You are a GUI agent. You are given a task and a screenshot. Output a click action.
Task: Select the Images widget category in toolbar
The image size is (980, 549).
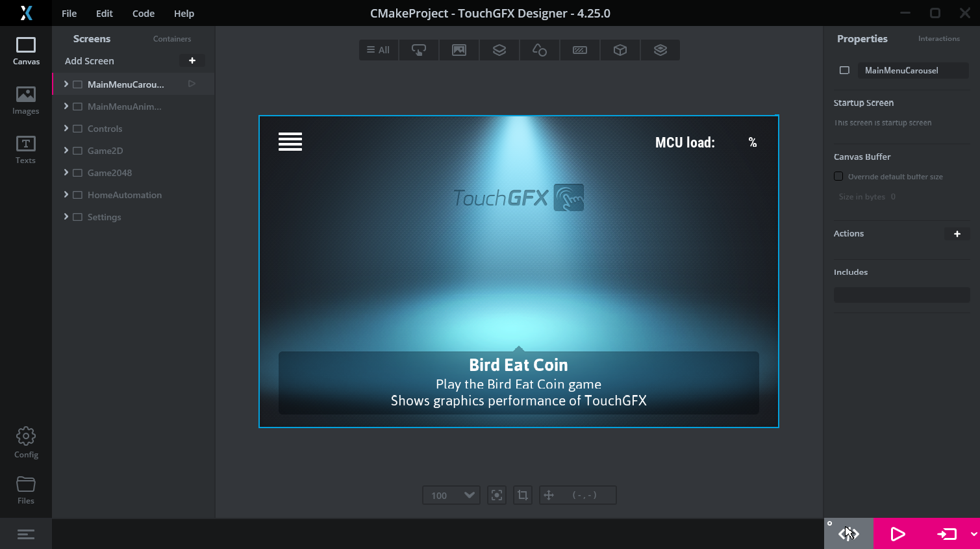click(459, 50)
